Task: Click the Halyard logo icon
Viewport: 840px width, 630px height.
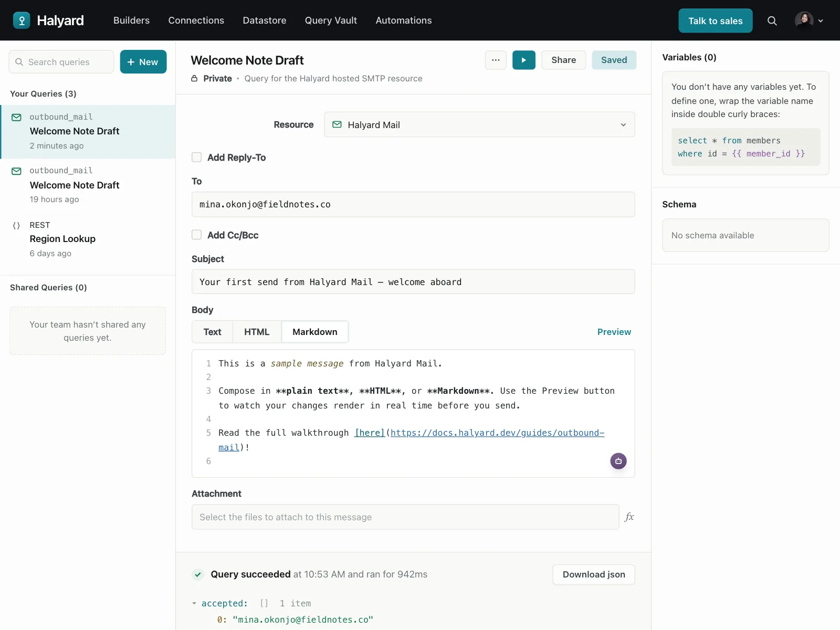Action: [22, 20]
